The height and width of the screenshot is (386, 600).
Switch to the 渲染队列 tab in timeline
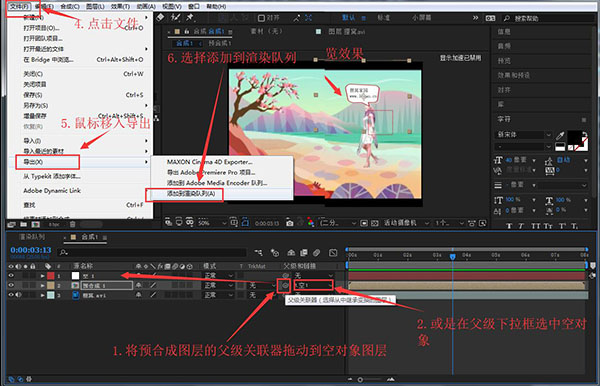[32, 237]
